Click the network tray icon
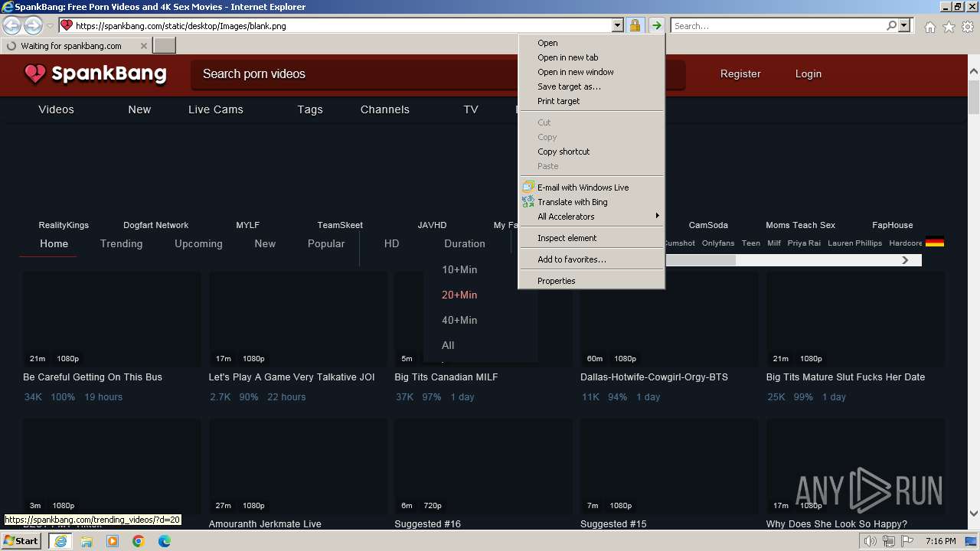Image resolution: width=980 pixels, height=551 pixels. [889, 541]
